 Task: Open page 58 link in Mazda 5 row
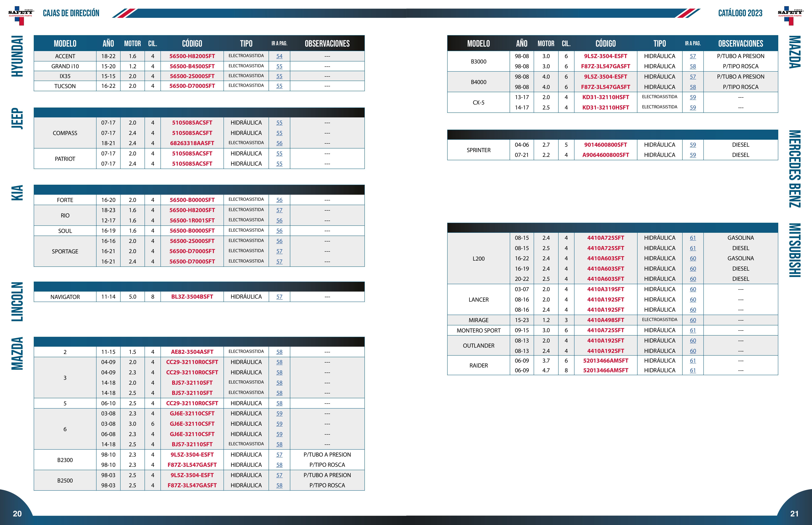point(279,403)
